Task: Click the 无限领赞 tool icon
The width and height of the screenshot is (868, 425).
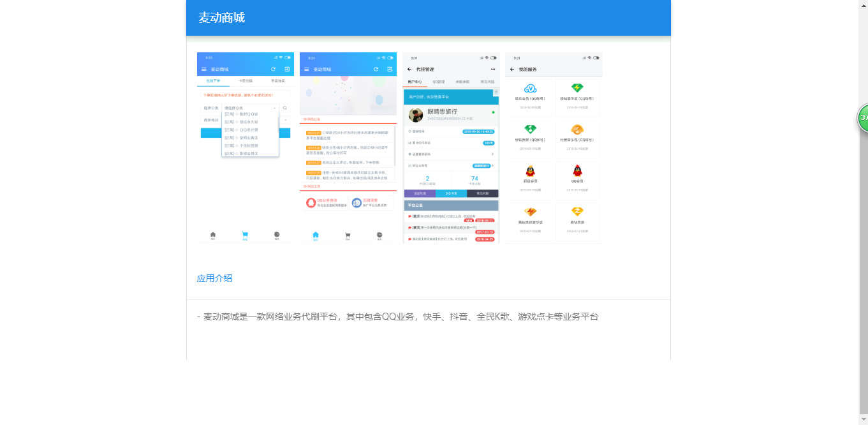Action: (x=357, y=203)
